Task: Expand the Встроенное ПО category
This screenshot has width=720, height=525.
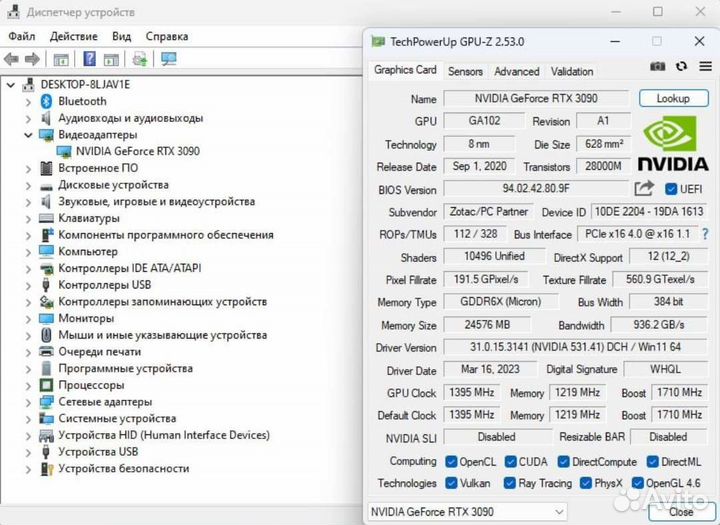Action: (28, 169)
